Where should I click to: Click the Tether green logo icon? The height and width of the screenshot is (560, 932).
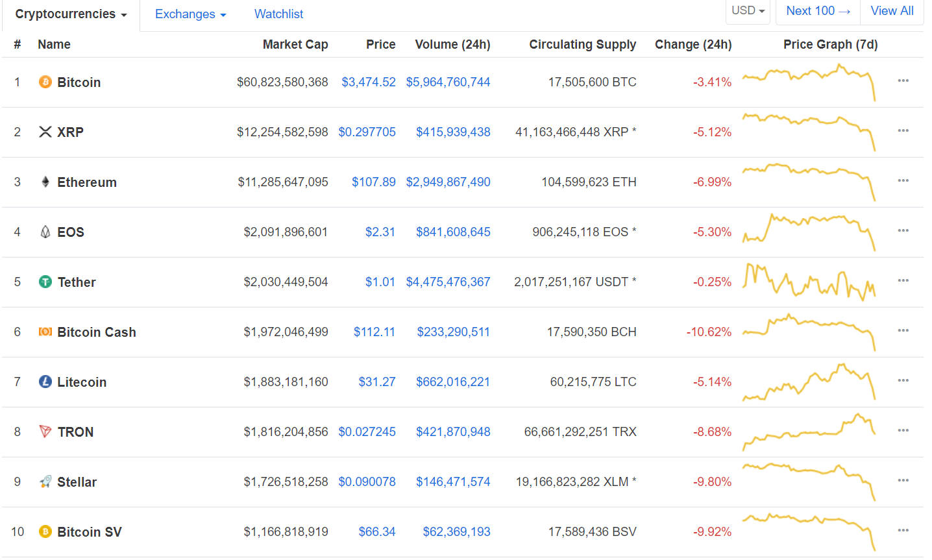(x=45, y=282)
